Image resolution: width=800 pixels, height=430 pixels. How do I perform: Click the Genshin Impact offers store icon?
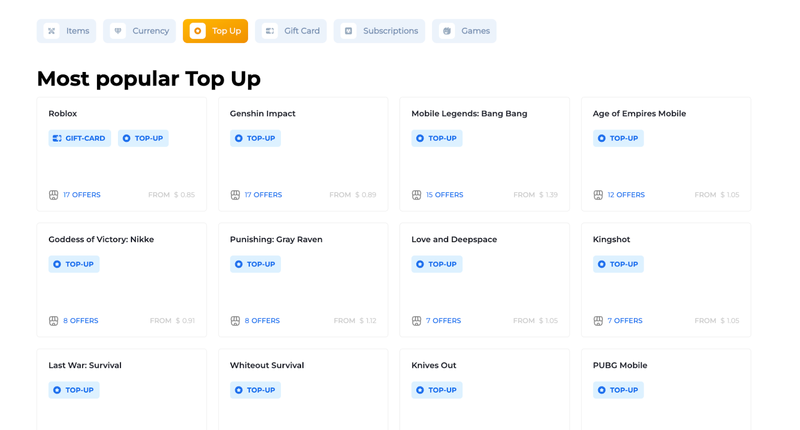[235, 195]
